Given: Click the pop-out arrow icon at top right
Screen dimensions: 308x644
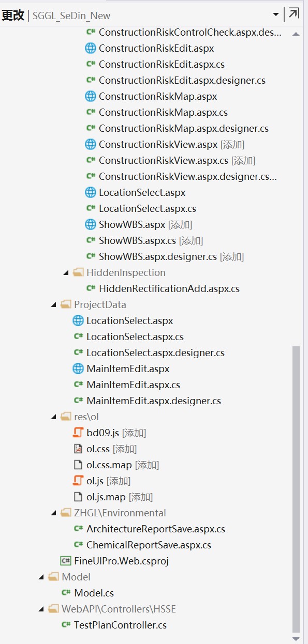Looking at the screenshot, I should (294, 14).
